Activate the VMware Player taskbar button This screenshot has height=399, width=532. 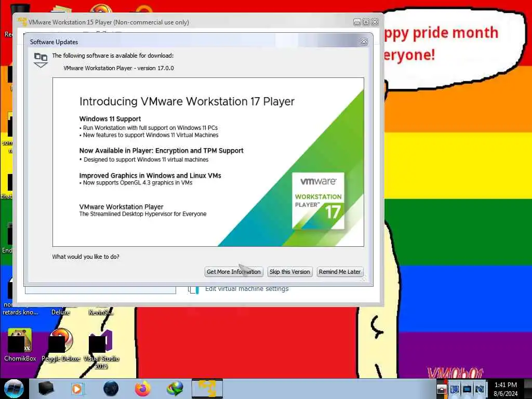(x=207, y=389)
